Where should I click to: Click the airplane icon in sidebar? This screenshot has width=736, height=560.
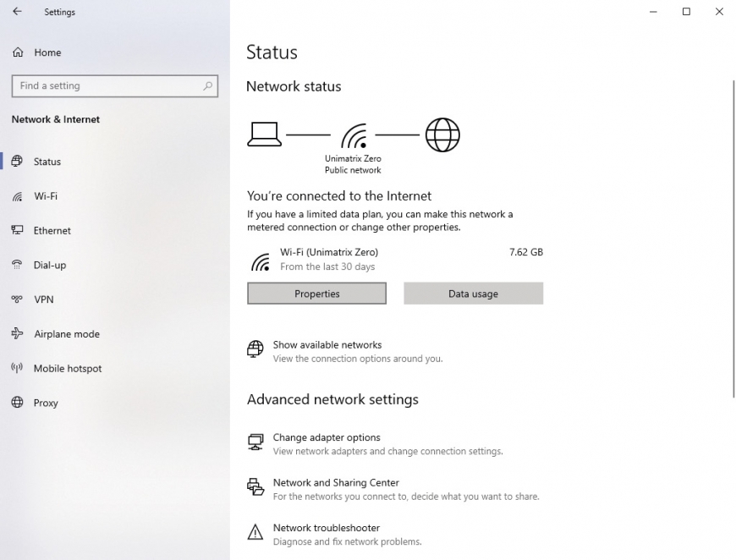(x=17, y=333)
